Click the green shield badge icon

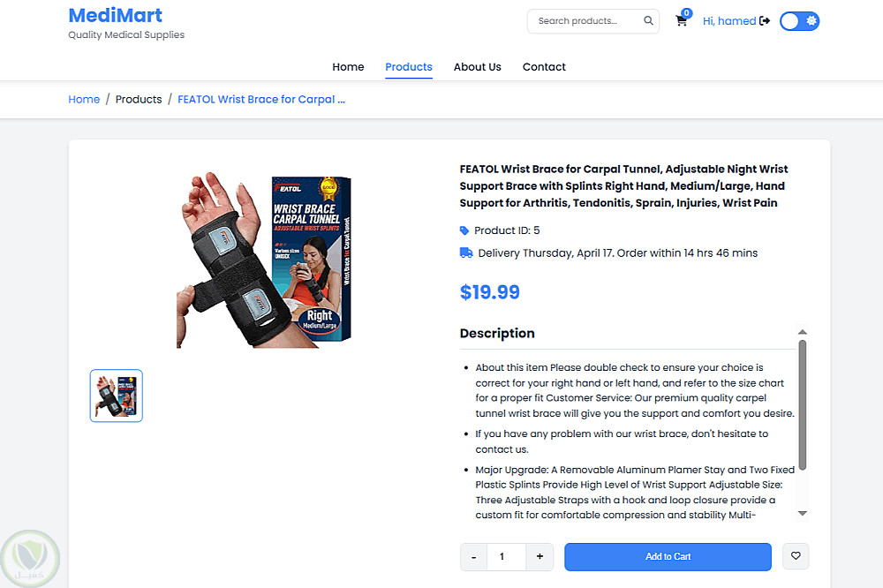[30, 558]
